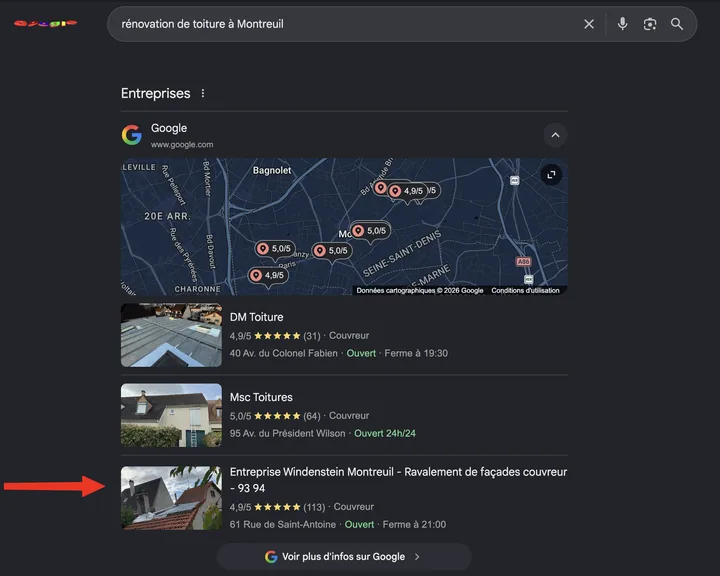Open the Entreprise Windenstein Montreuil listing title
Viewport: 720px width, 576px height.
pos(398,480)
